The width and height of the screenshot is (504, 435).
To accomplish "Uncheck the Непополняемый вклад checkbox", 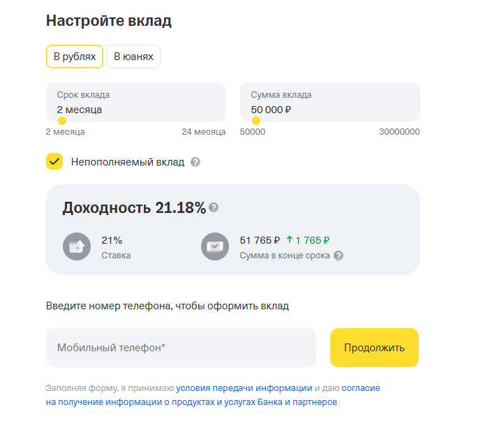I will pos(54,161).
